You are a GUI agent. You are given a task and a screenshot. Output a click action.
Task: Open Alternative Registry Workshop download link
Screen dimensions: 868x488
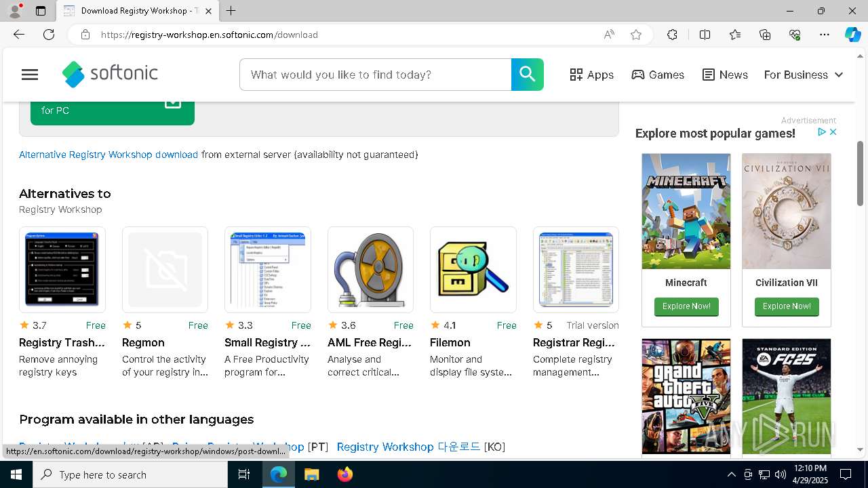click(108, 155)
